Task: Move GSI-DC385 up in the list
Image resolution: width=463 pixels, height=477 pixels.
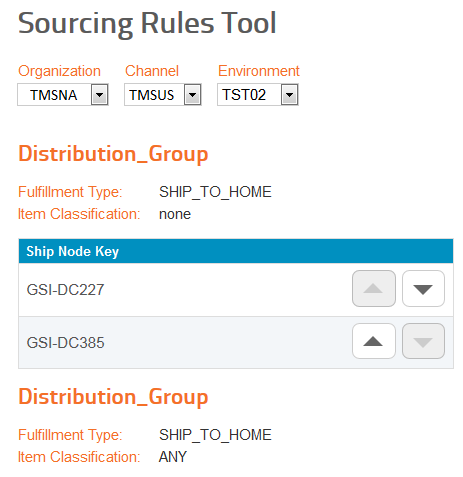Action: 374,341
